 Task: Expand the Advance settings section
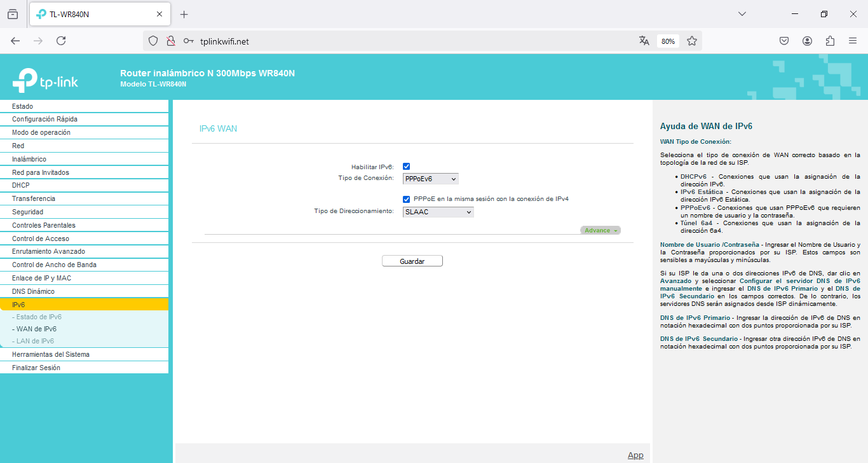pos(600,230)
